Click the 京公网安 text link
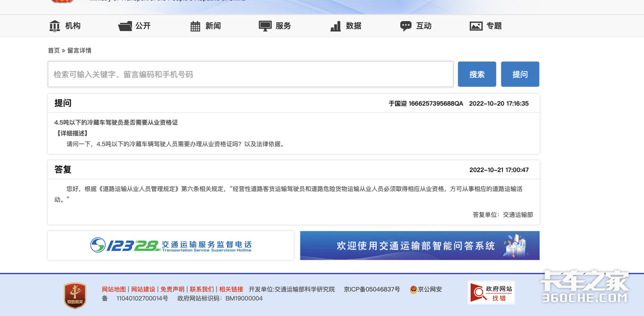This screenshot has height=316, width=644. (x=430, y=289)
